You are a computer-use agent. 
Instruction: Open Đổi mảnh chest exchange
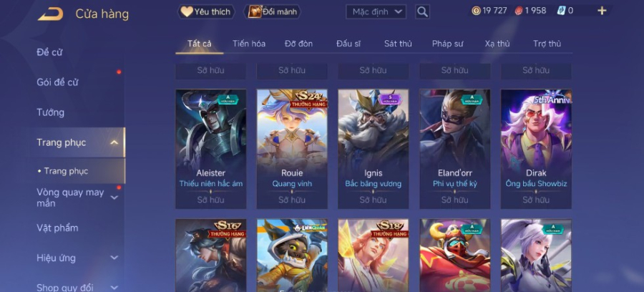(273, 12)
